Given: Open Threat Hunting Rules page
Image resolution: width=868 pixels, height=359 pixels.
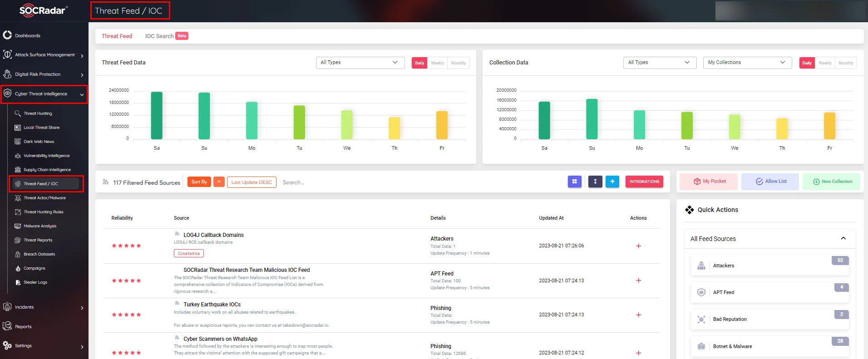Looking at the screenshot, I should [43, 212].
